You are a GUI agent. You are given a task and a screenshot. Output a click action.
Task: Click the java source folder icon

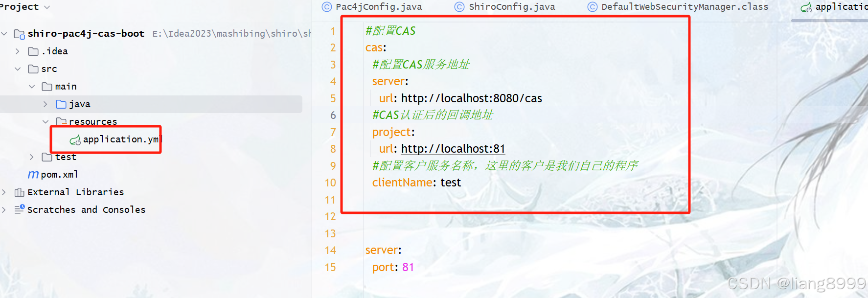point(61,104)
